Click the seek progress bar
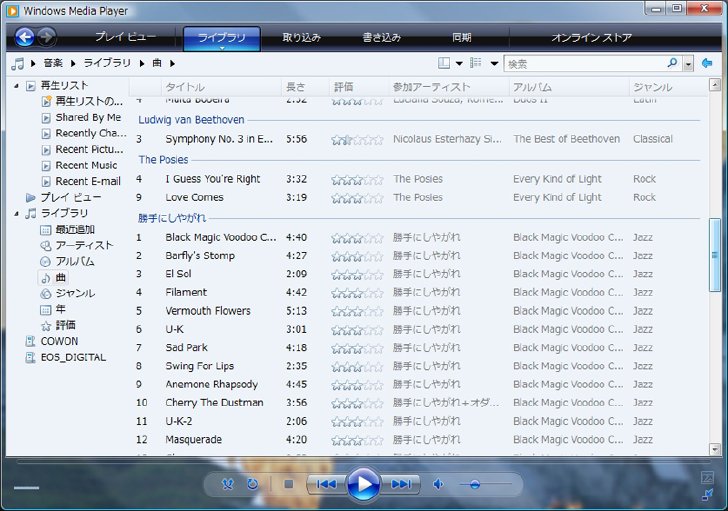The width and height of the screenshot is (728, 511). 364,462
